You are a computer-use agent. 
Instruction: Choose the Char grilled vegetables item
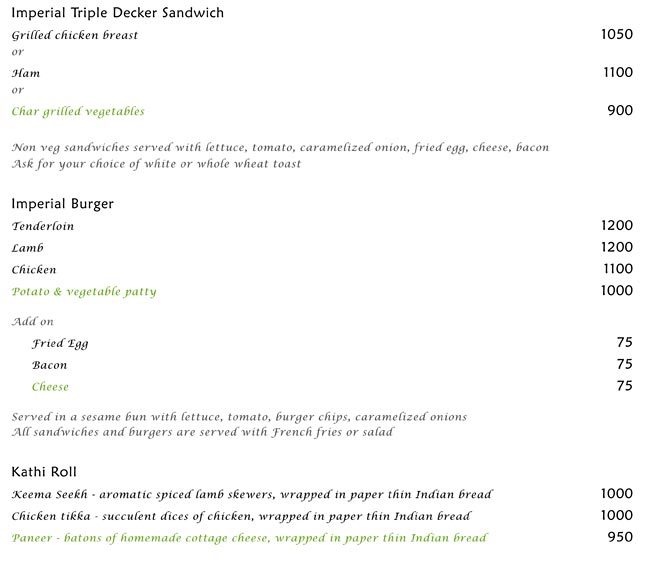(x=78, y=112)
